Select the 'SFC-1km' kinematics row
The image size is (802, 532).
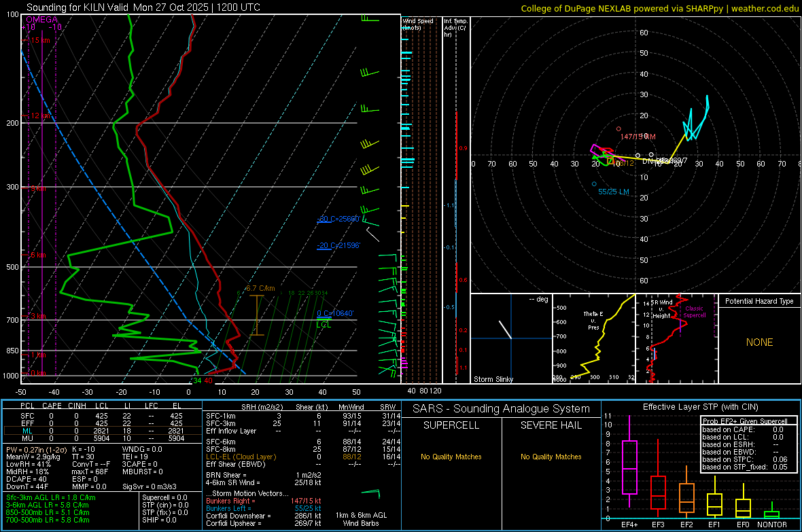(303, 416)
